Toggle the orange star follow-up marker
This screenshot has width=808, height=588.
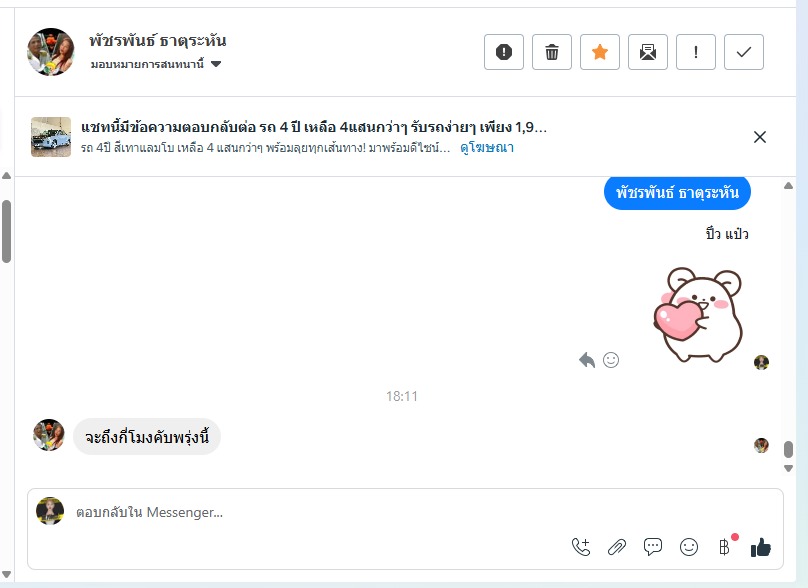(599, 52)
